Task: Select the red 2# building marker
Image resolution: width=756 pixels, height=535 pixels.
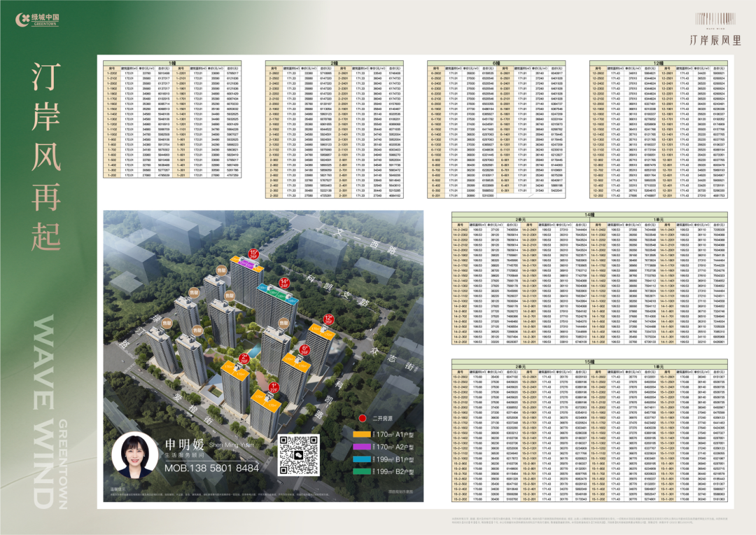Action: tap(244, 359)
